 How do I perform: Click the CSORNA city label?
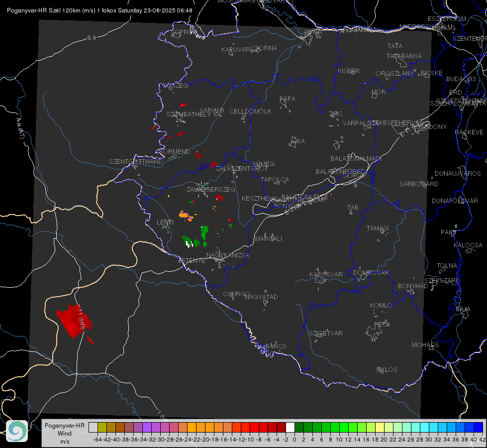click(x=264, y=48)
